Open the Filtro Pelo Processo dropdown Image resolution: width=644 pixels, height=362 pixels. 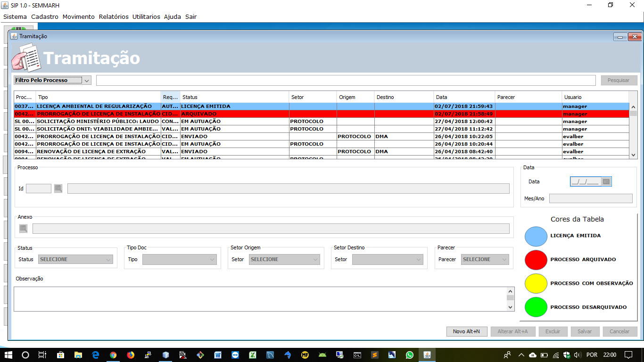[x=52, y=80]
